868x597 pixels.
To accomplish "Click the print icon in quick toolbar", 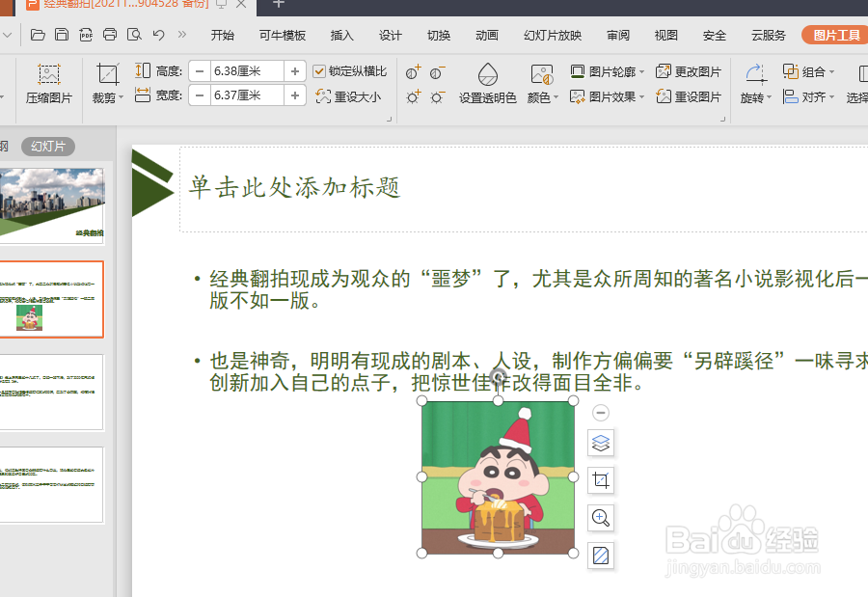I will [110, 35].
